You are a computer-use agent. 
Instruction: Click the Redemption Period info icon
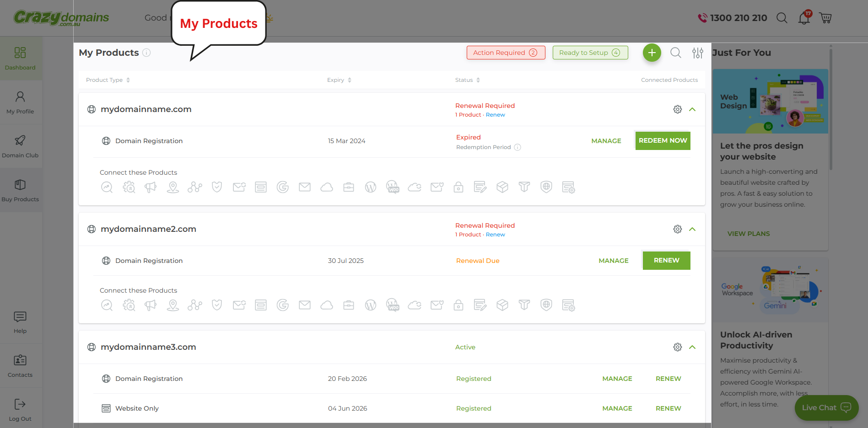[x=518, y=147]
